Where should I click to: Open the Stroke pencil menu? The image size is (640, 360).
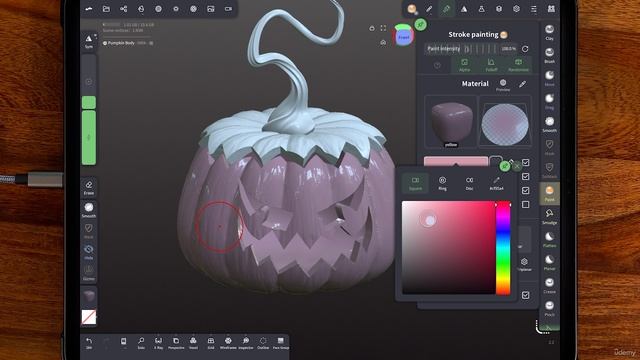tap(429, 9)
